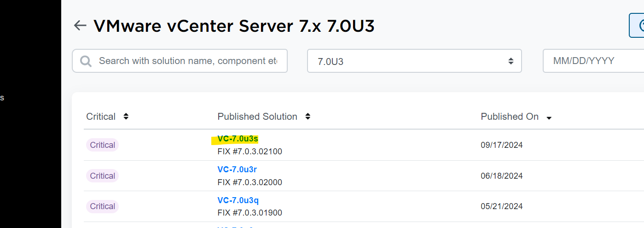Viewport: 644px width, 228px height.
Task: Select the 09/17/2024 published date cell
Action: (x=502, y=145)
